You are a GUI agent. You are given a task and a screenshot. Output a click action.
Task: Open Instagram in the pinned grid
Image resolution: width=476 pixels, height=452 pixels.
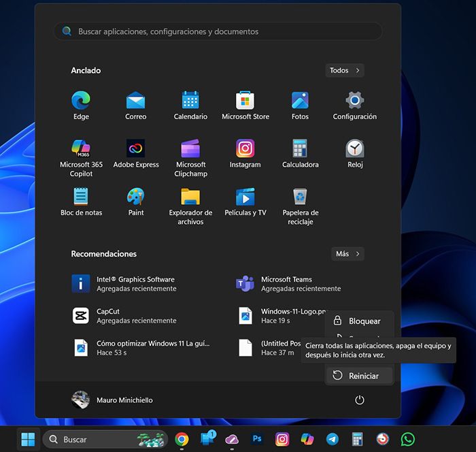(x=245, y=154)
